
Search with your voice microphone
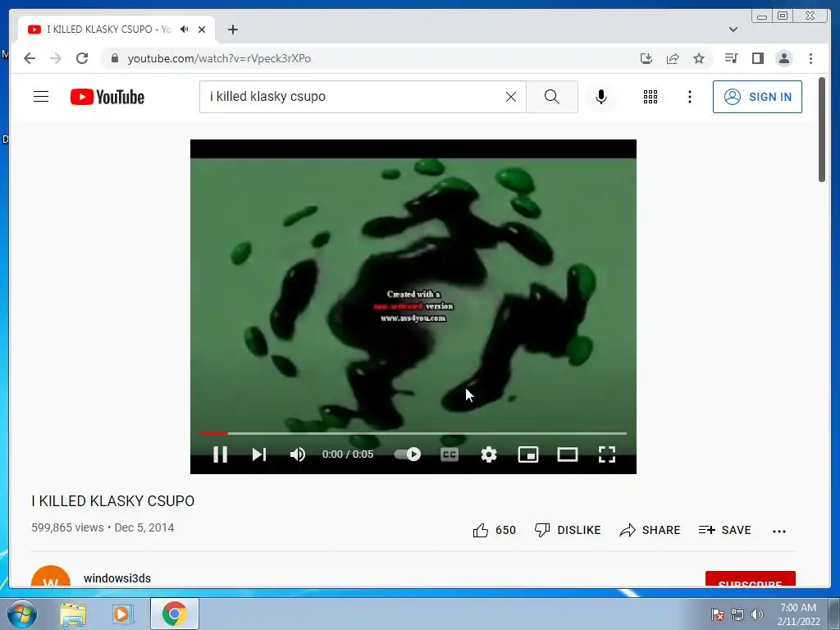(x=601, y=97)
